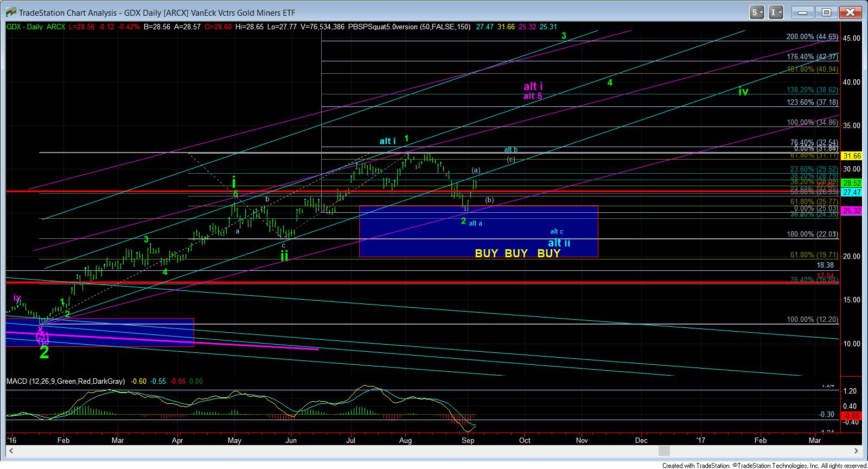Click the cyan 27.47 price marker
The image size is (868, 469).
pyautogui.click(x=852, y=192)
